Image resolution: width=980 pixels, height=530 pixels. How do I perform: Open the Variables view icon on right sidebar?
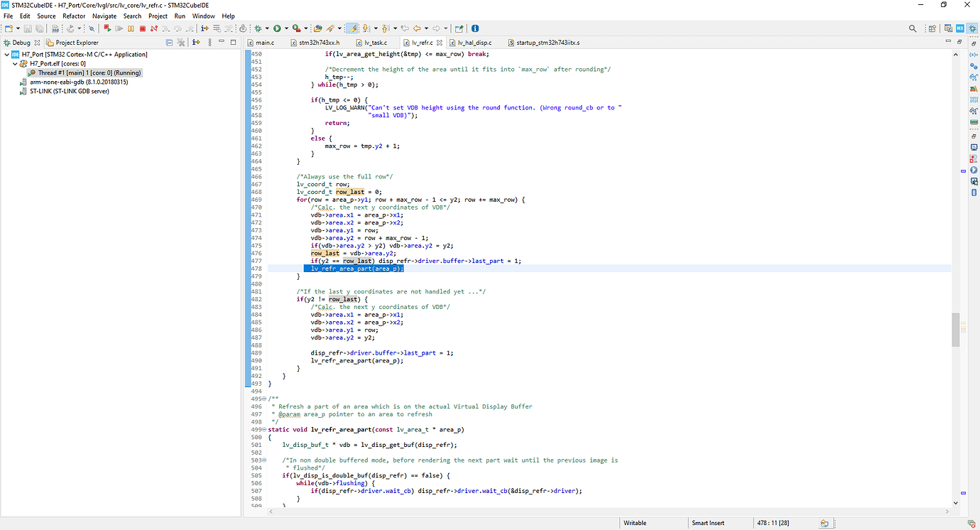click(974, 55)
